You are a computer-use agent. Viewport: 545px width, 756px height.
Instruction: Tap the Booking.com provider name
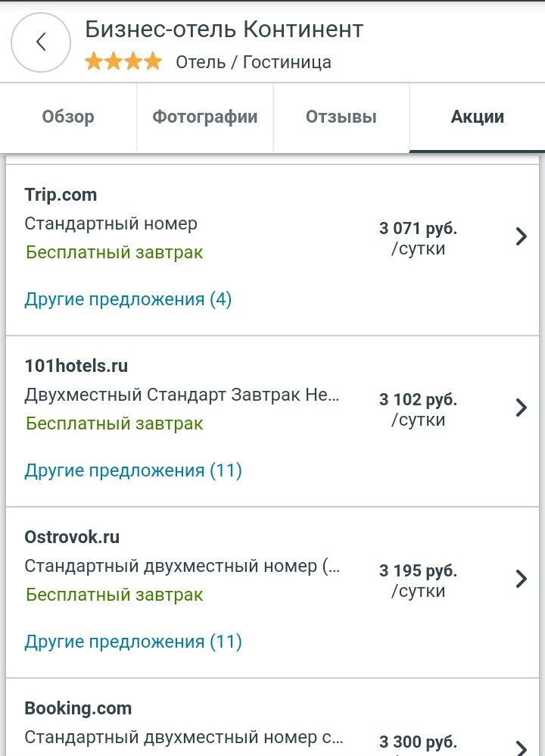pos(78,708)
